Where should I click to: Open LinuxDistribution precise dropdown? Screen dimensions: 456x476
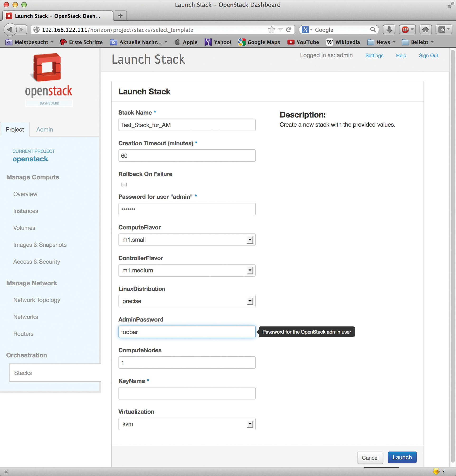click(x=187, y=301)
